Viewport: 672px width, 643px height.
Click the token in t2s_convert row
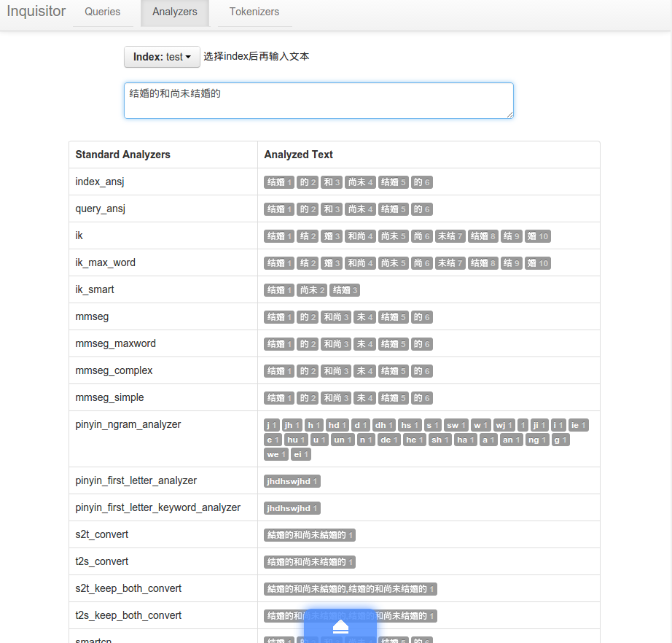(x=310, y=562)
